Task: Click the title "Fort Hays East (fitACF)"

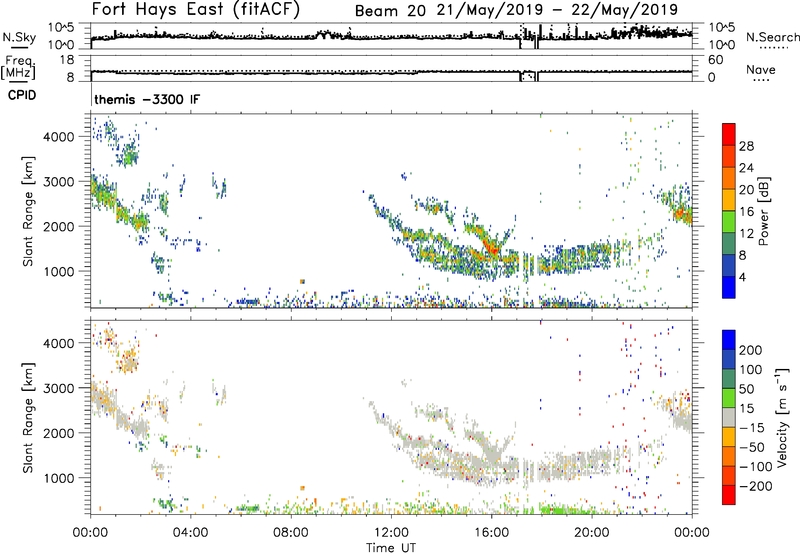Action: (196, 9)
